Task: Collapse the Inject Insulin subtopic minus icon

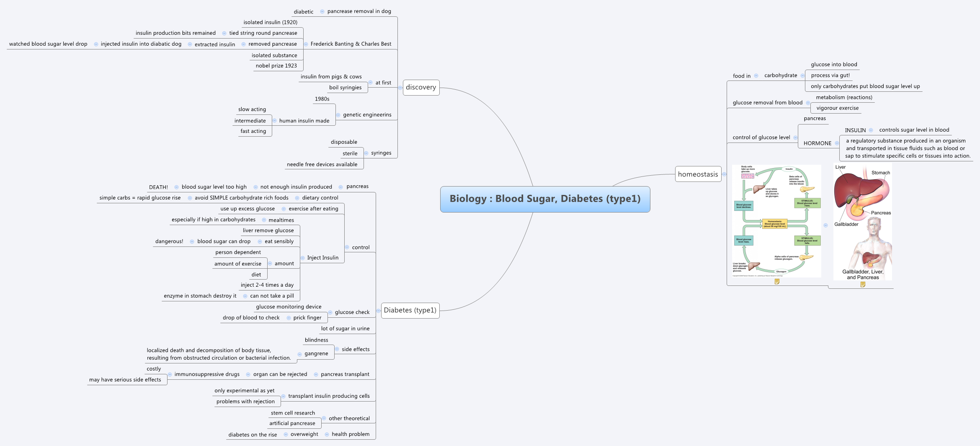Action: click(x=302, y=258)
